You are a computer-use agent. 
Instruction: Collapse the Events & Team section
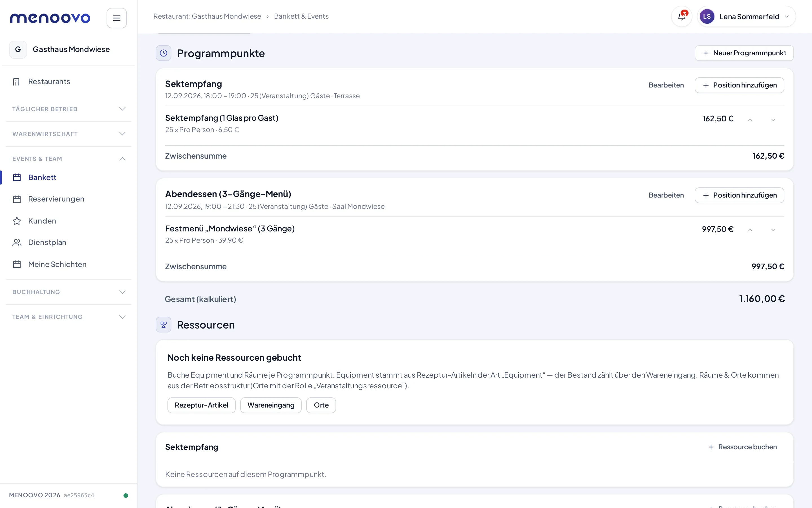click(x=69, y=159)
